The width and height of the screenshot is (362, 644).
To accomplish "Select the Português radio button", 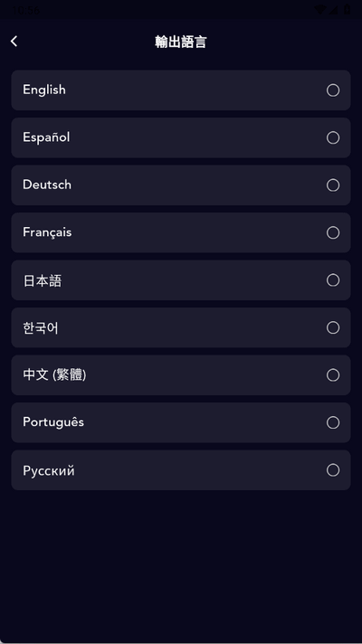I will click(333, 422).
